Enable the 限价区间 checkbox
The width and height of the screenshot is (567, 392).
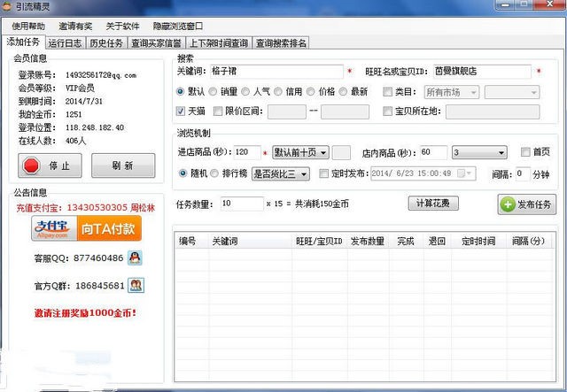(x=218, y=111)
